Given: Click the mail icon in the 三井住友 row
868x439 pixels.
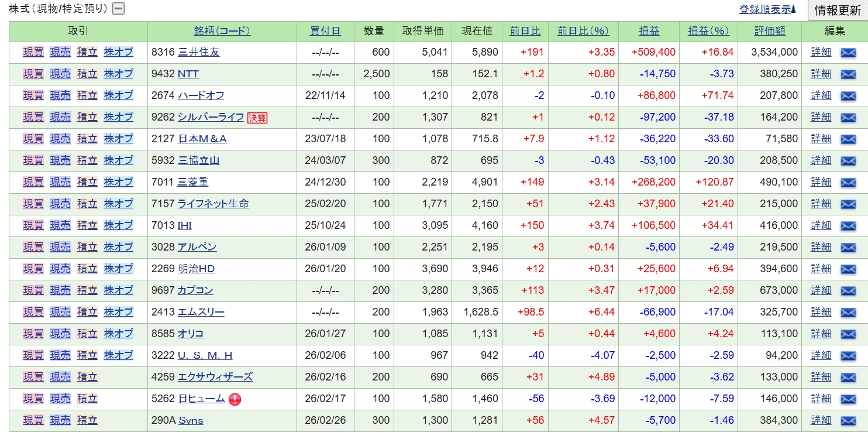Looking at the screenshot, I should pyautogui.click(x=848, y=53).
